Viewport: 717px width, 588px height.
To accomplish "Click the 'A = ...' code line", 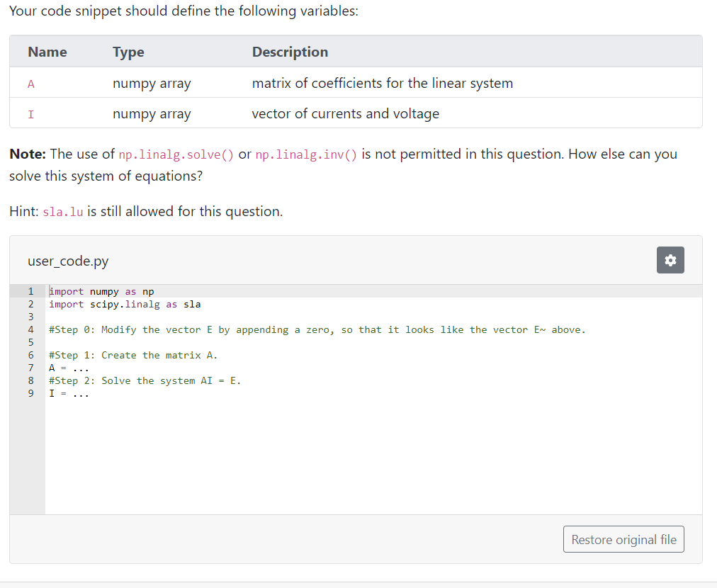I will point(69,368).
